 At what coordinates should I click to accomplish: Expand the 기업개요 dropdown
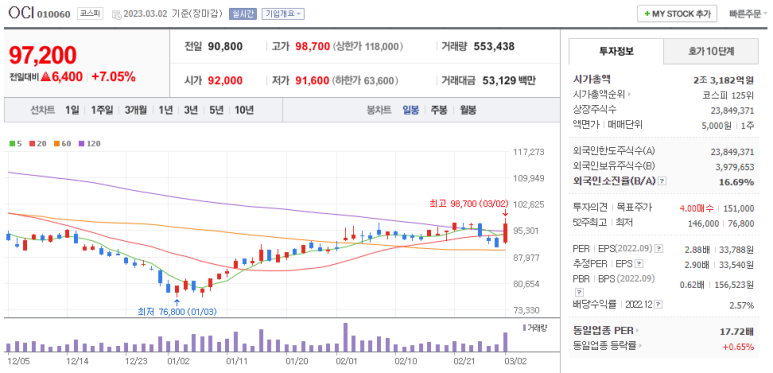pyautogui.click(x=283, y=14)
